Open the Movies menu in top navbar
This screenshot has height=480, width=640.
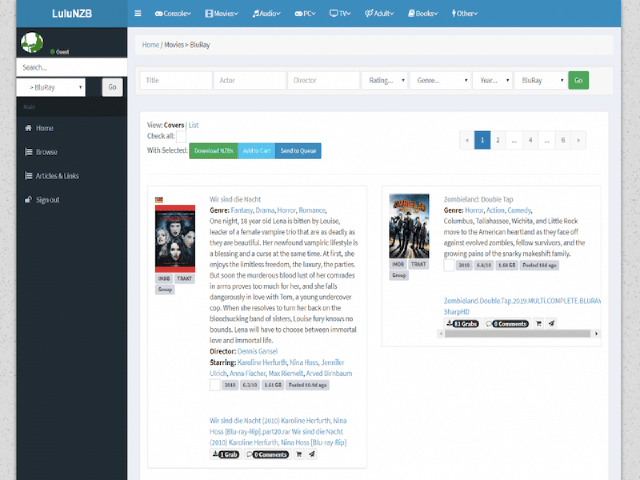(x=222, y=14)
